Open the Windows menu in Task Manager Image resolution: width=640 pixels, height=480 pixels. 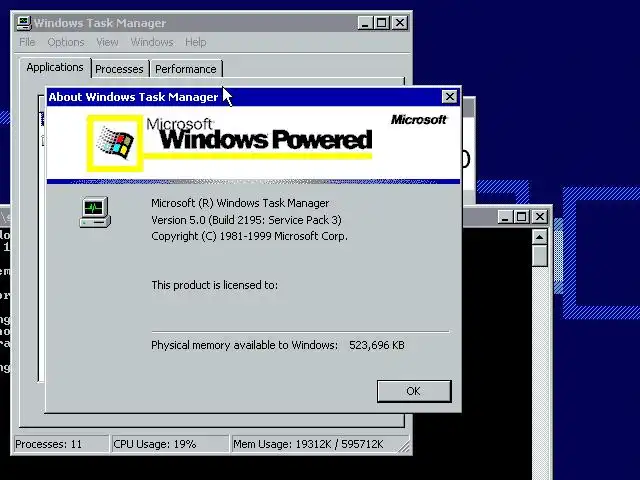152,42
